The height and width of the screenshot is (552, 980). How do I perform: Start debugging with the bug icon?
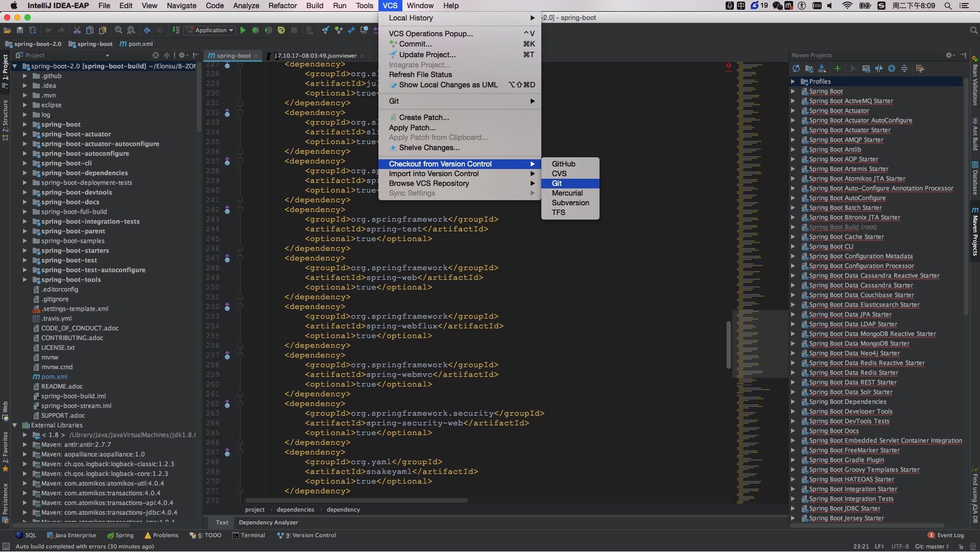point(256,30)
